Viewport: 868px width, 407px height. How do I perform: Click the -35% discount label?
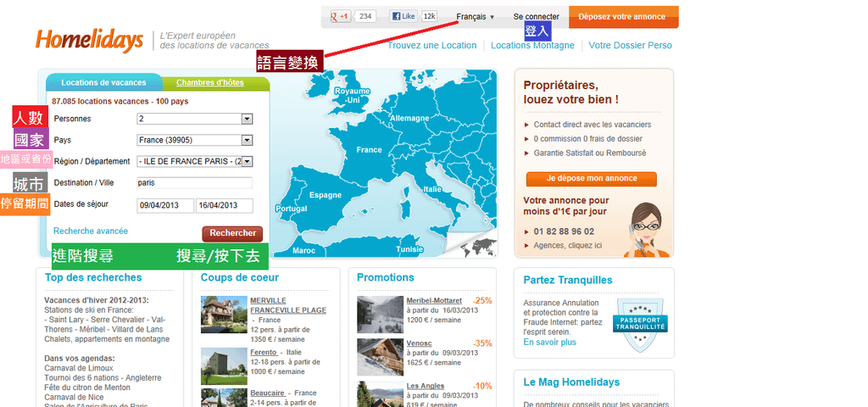click(482, 343)
